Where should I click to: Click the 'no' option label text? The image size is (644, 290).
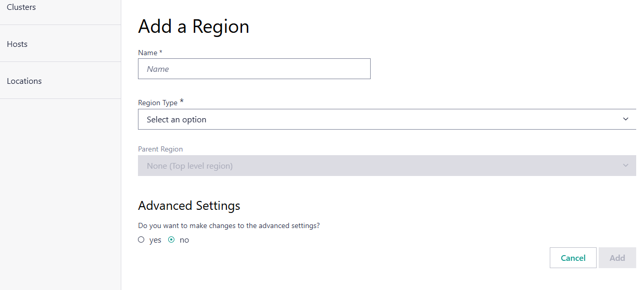pos(184,240)
